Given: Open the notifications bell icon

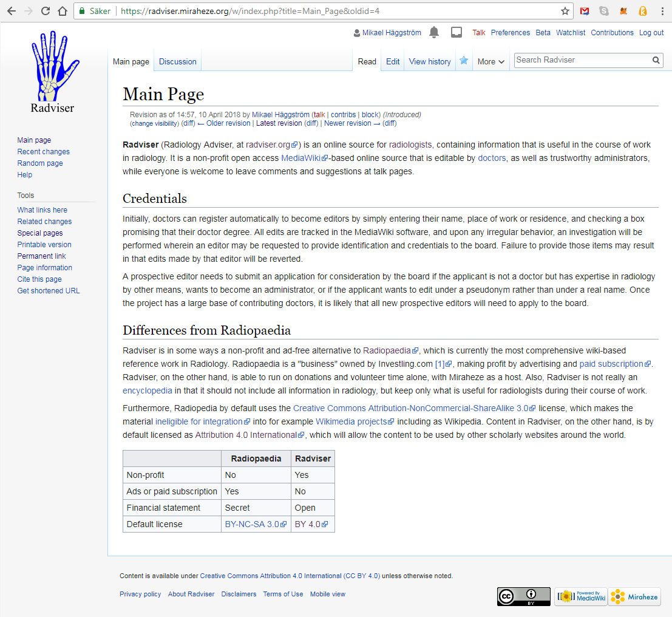Looking at the screenshot, I should (434, 32).
